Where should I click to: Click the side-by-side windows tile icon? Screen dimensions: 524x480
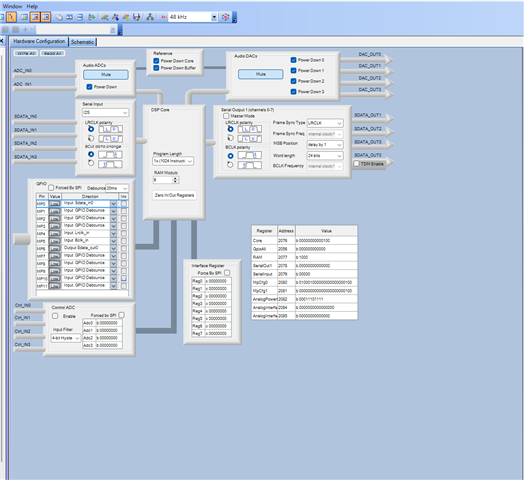coord(70,17)
